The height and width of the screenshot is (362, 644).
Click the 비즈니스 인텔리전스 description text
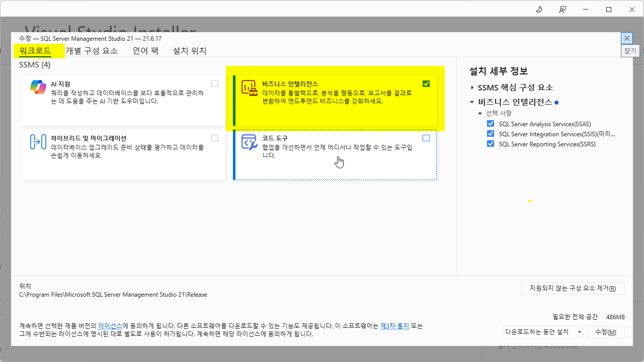(x=337, y=97)
